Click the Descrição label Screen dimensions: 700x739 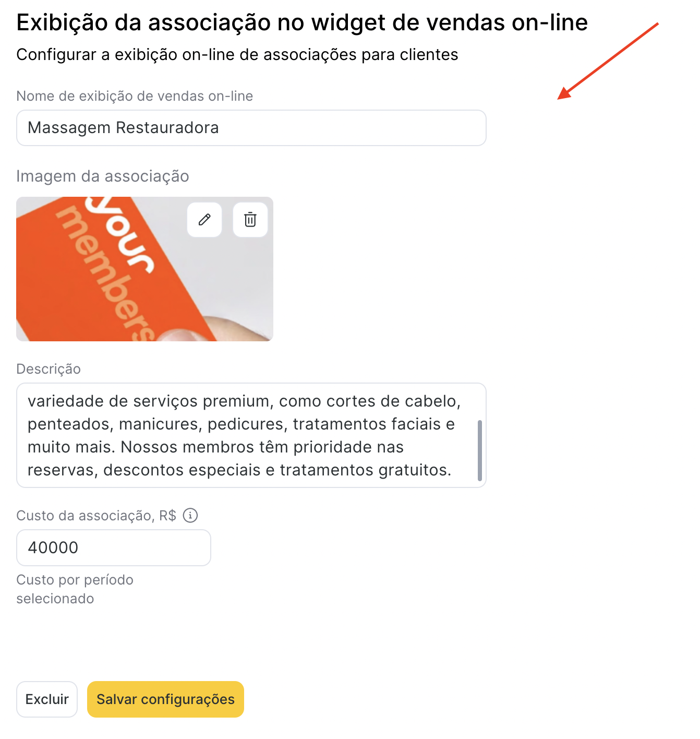[x=49, y=369]
